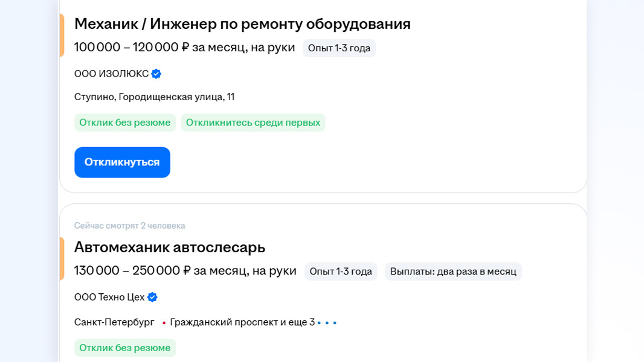This screenshot has height=362, width=644.
Task: Open Механик / Инженер по ремонту оборудования vacancy
Action: (242, 24)
